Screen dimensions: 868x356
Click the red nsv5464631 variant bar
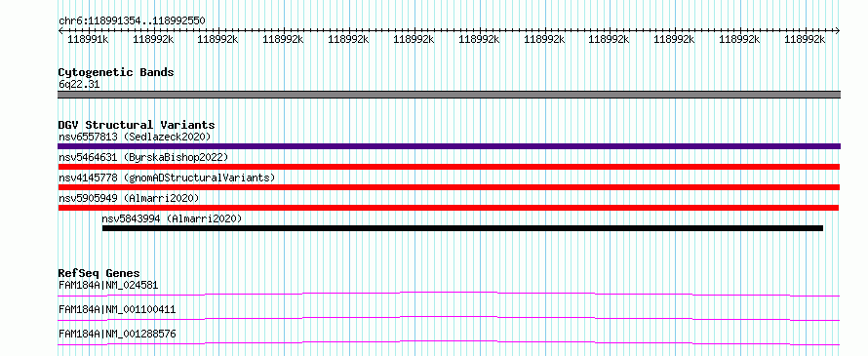click(x=449, y=167)
